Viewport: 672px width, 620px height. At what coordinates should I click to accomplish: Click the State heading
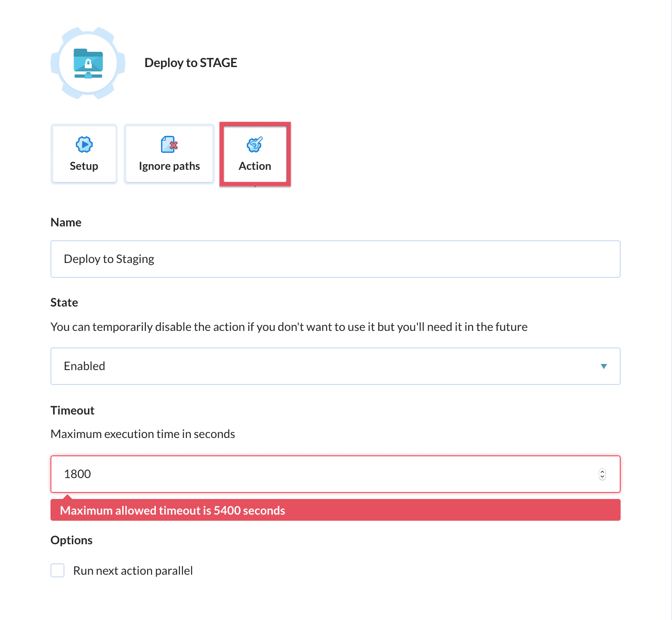tap(64, 303)
